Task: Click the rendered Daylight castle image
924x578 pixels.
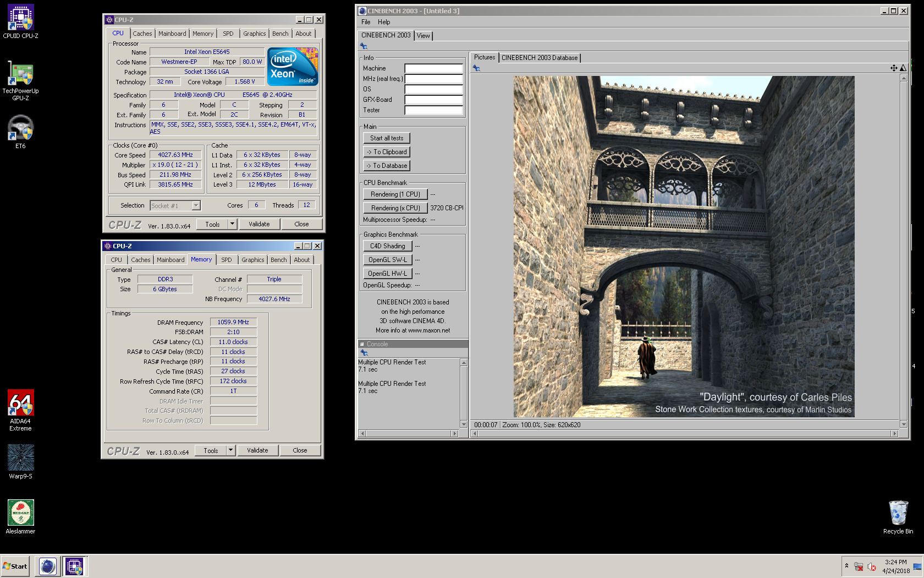Action: (x=684, y=246)
